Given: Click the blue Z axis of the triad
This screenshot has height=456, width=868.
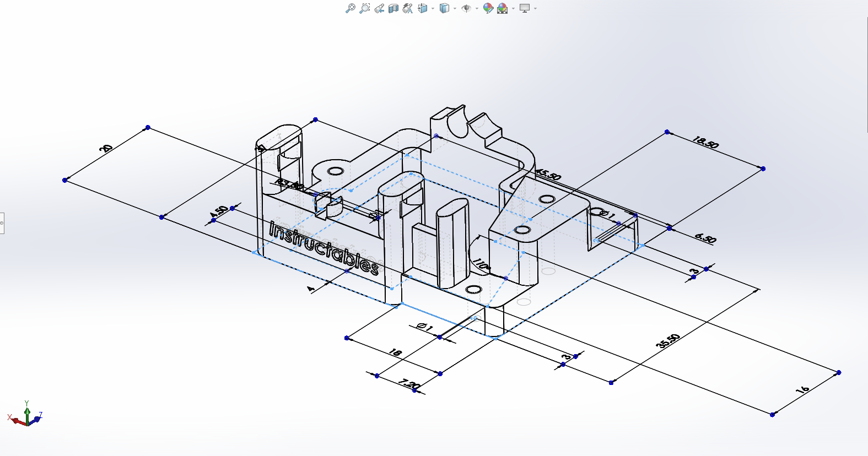Looking at the screenshot, I should 36,418.
